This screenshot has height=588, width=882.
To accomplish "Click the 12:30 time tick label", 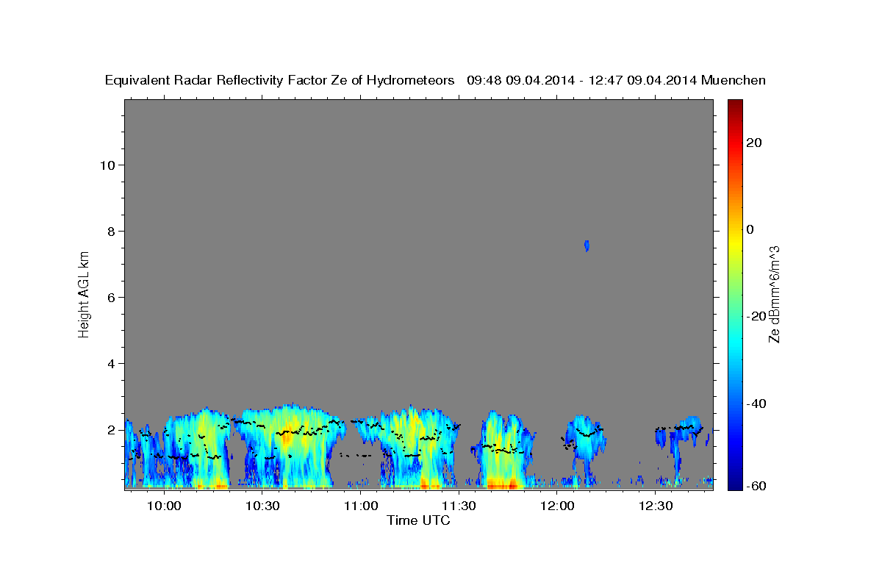I will pos(656,506).
